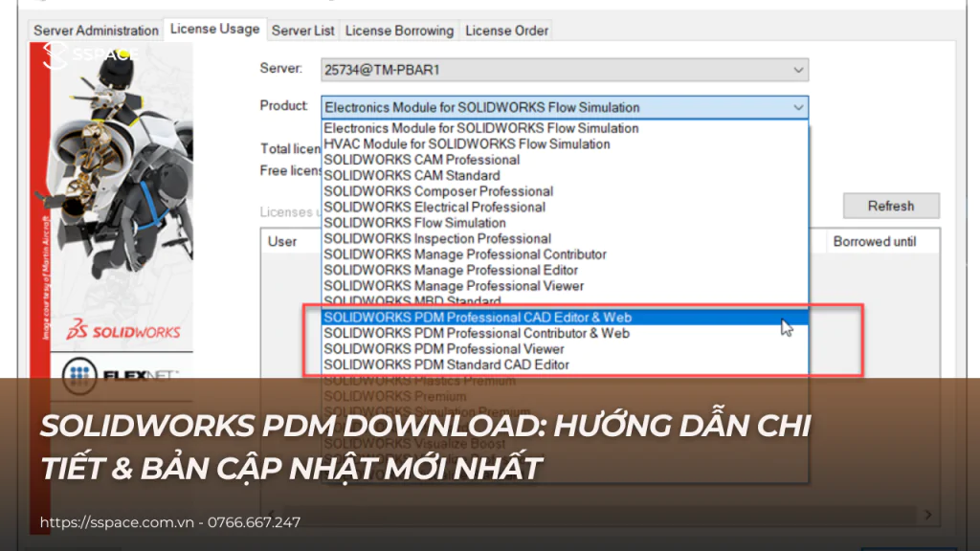Choose SOLIDWORKS PDM Professional Viewer

point(565,349)
